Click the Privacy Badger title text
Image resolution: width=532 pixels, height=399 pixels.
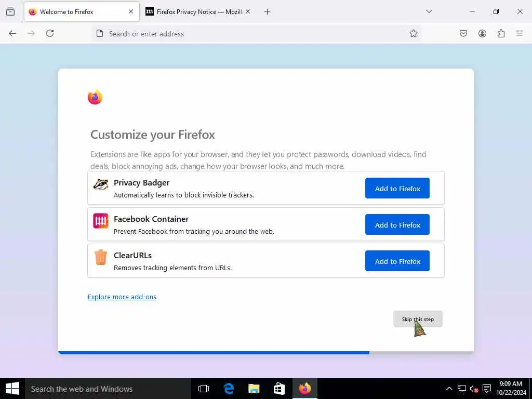pyautogui.click(x=141, y=182)
